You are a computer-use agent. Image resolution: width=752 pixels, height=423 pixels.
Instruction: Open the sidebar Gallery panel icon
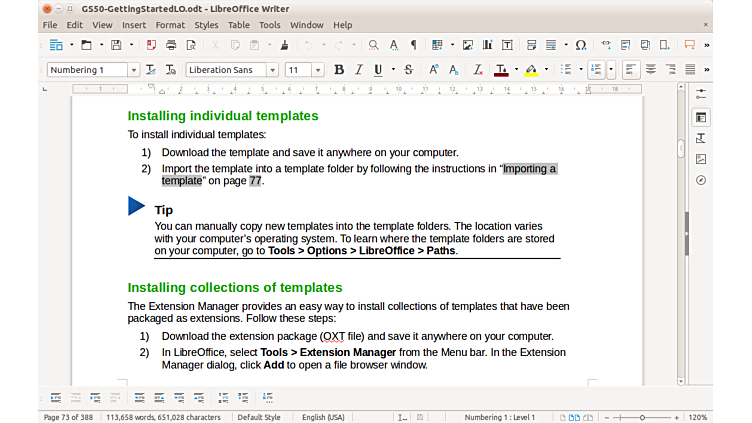(x=701, y=159)
